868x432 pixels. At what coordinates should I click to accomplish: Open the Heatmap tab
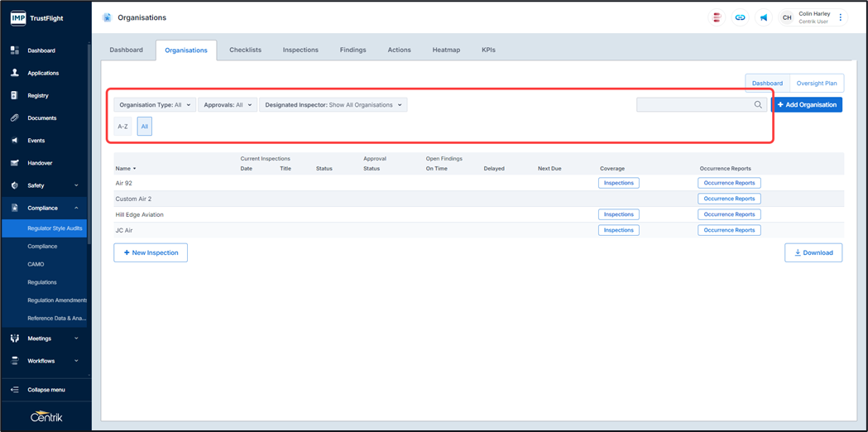coord(446,50)
